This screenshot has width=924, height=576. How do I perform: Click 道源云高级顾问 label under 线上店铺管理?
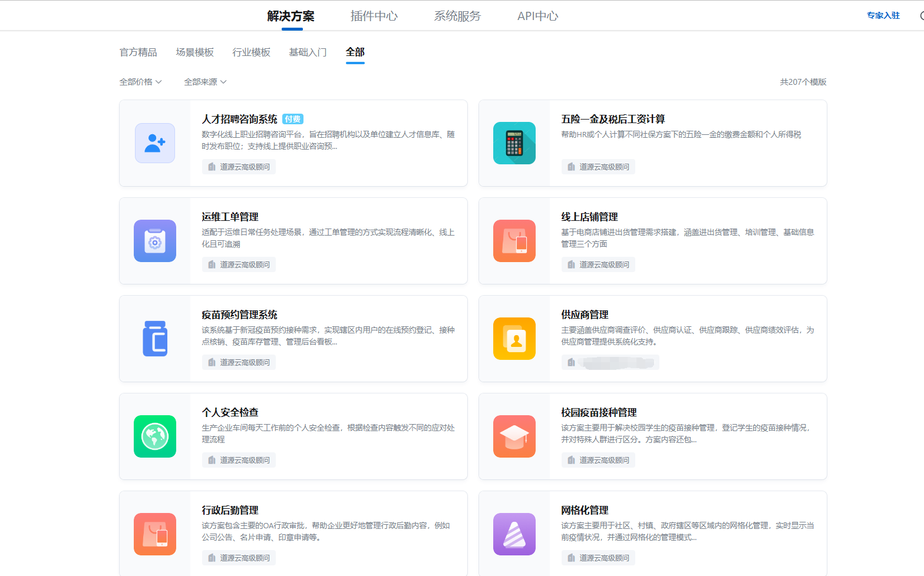[x=605, y=265]
